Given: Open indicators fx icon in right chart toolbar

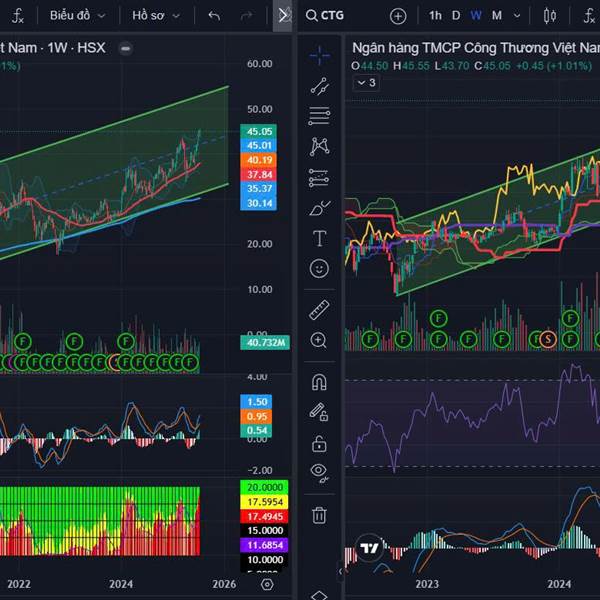Looking at the screenshot, I should [589, 16].
